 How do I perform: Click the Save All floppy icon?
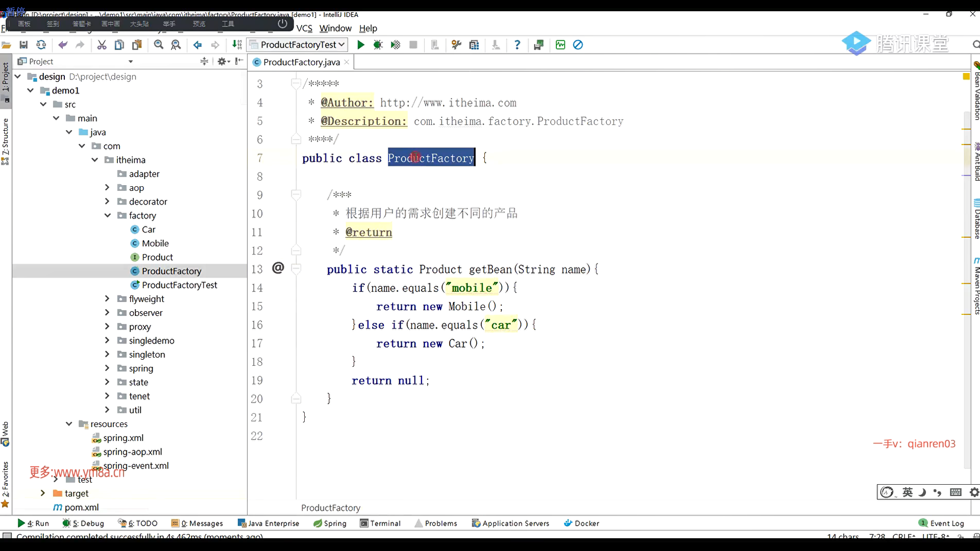[23, 45]
